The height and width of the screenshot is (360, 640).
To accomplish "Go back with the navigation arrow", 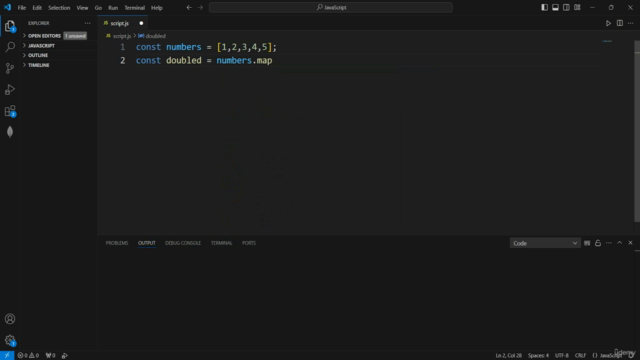I will pyautogui.click(x=189, y=7).
